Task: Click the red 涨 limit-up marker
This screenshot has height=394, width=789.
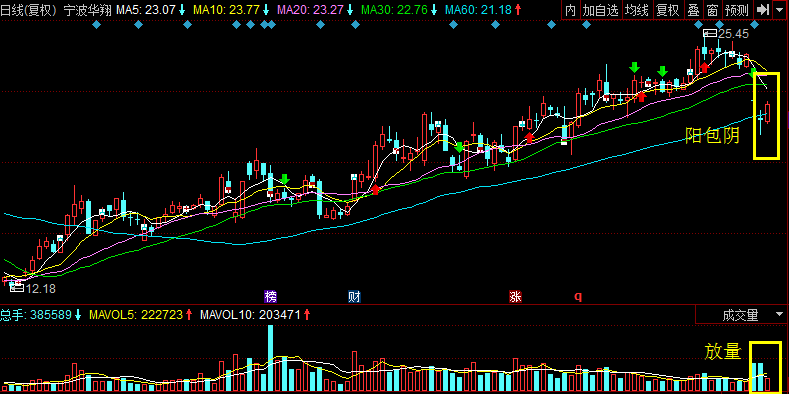Action: coord(515,296)
